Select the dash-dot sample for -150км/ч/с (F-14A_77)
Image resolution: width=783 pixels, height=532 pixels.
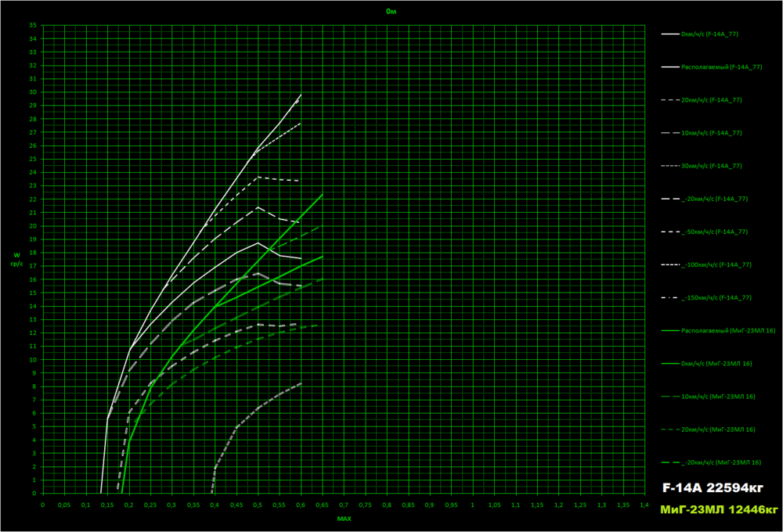coord(670,297)
